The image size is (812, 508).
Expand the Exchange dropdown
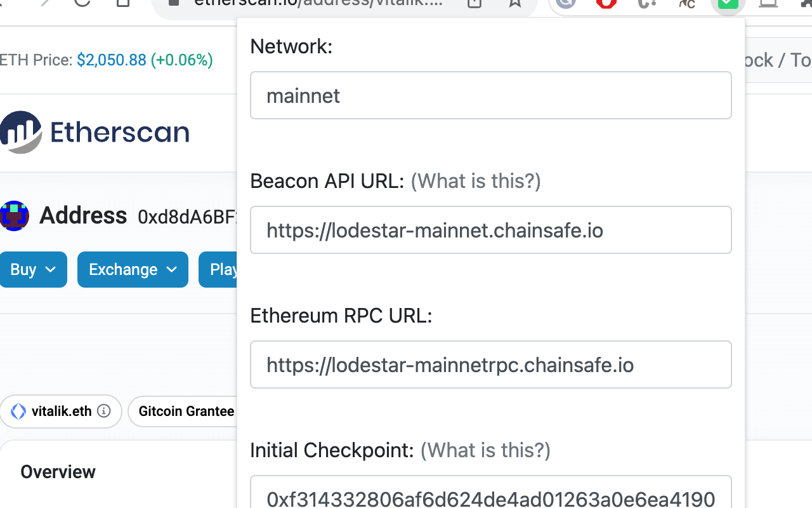[133, 269]
